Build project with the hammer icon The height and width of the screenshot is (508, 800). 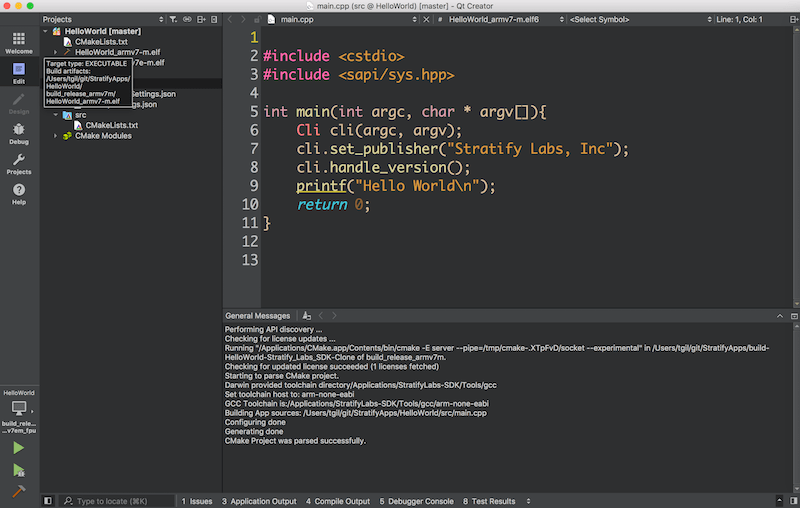click(x=18, y=491)
